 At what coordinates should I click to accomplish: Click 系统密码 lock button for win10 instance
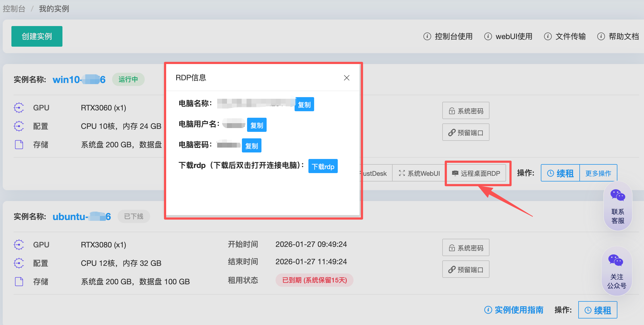pos(466,111)
